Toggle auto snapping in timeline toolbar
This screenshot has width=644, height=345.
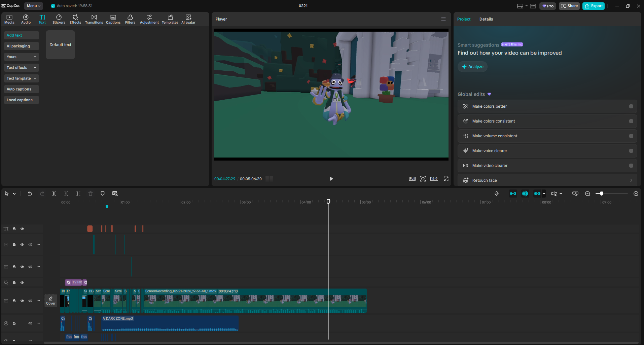coord(525,194)
